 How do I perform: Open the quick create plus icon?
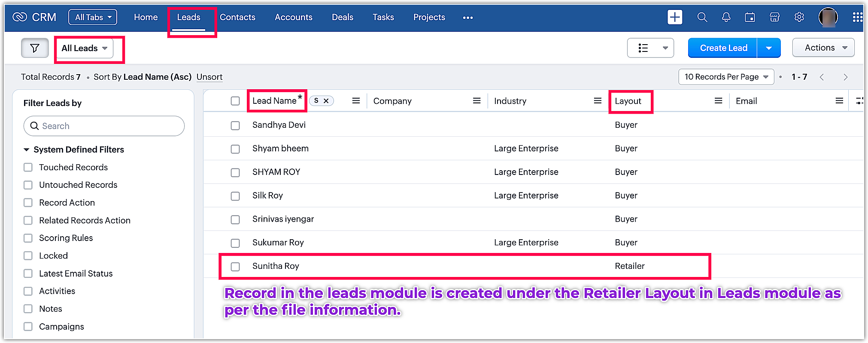(675, 17)
